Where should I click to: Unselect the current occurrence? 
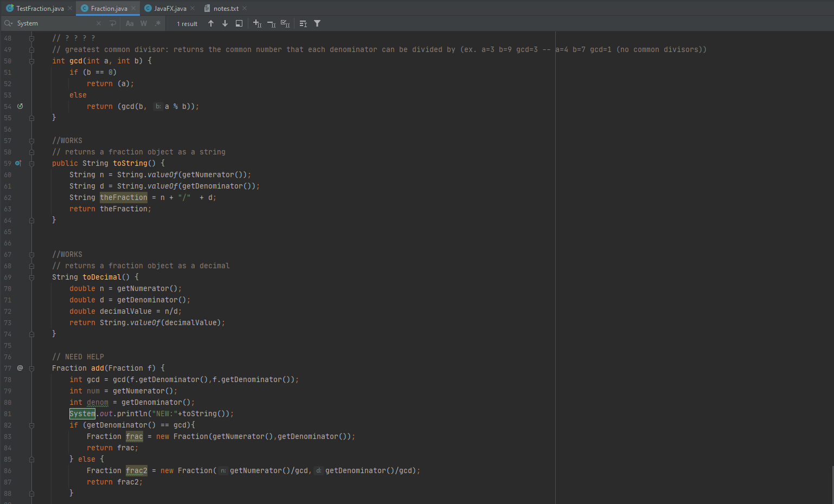[x=272, y=23]
